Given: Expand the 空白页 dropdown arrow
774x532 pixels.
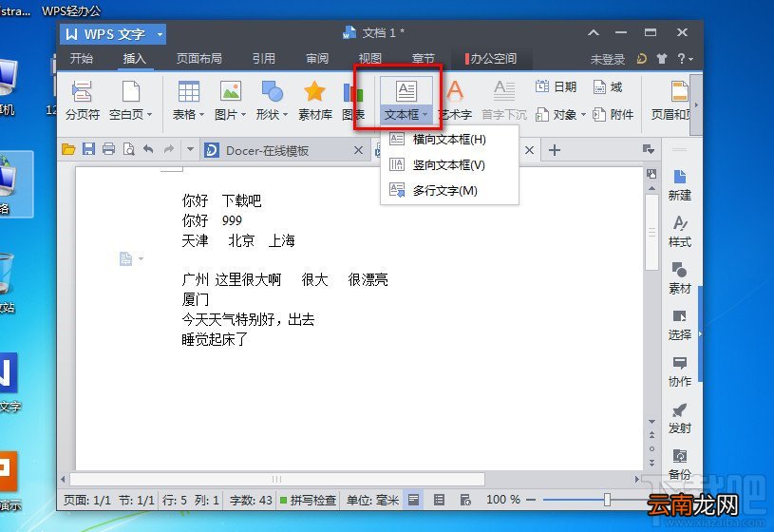Looking at the screenshot, I should [x=149, y=115].
